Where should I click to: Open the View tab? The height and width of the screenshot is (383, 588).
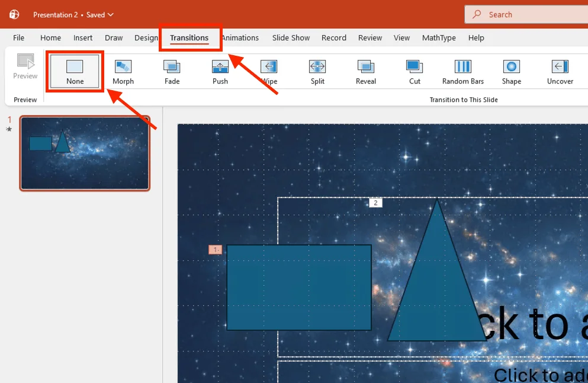coord(401,37)
